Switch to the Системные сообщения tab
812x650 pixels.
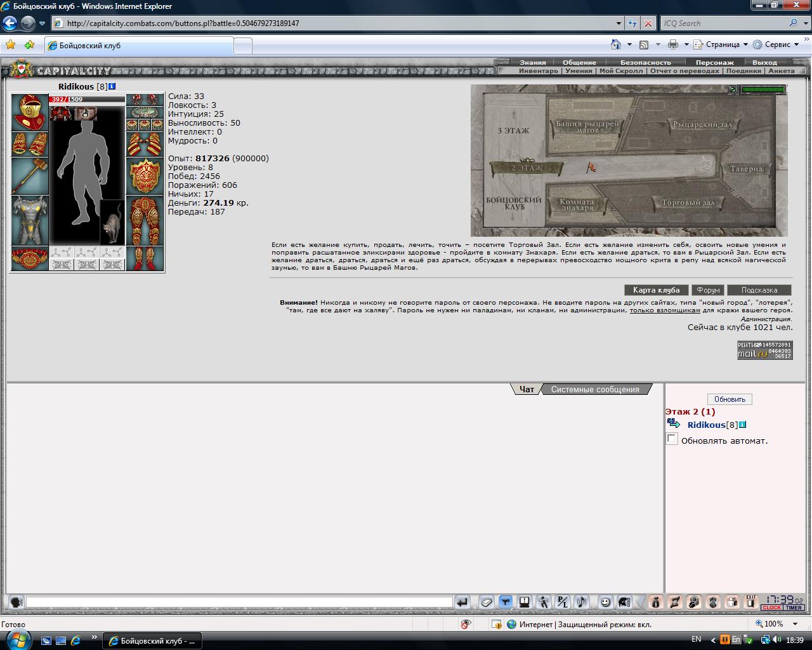(x=595, y=389)
